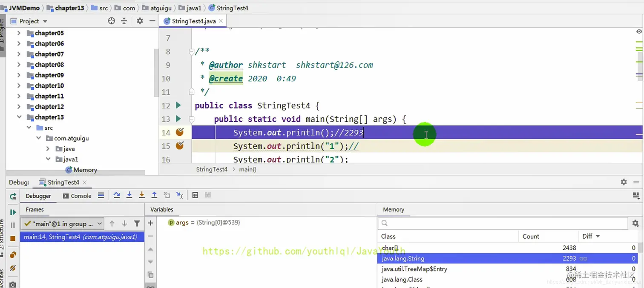
Task: Expand the java package
Action: point(48,149)
